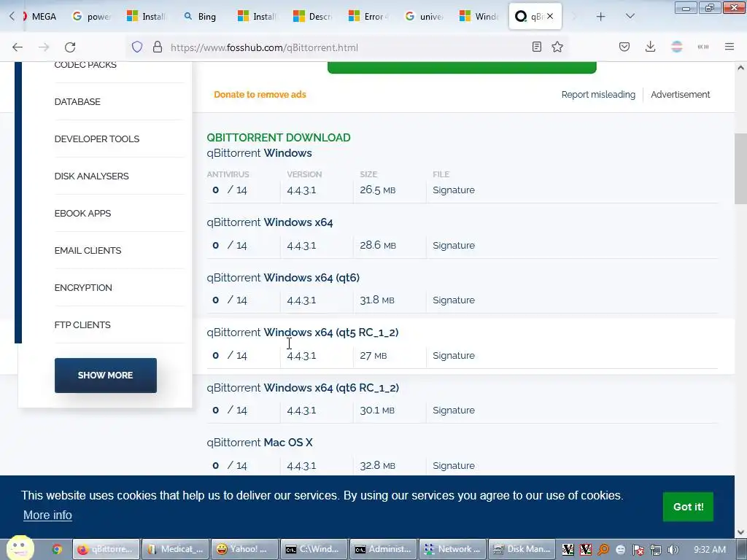Bookmark this page with the star icon
The width and height of the screenshot is (747, 560).
(x=557, y=47)
